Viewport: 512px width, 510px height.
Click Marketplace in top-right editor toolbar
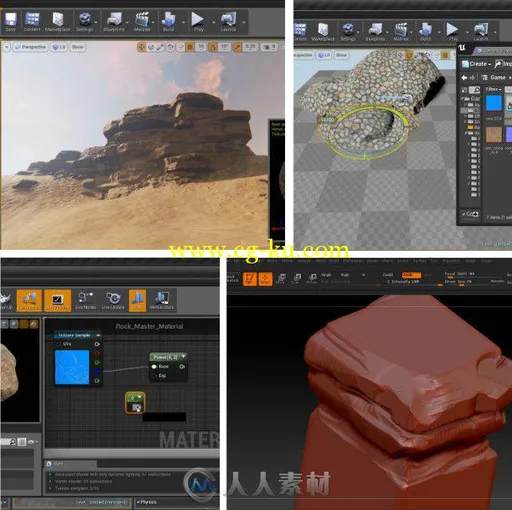tap(323, 32)
